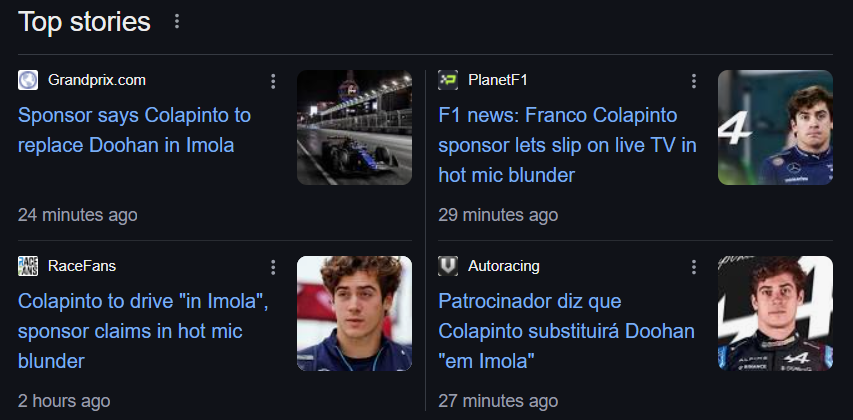Open the Top stories three-dot menu
The width and height of the screenshot is (853, 420).
[x=177, y=21]
